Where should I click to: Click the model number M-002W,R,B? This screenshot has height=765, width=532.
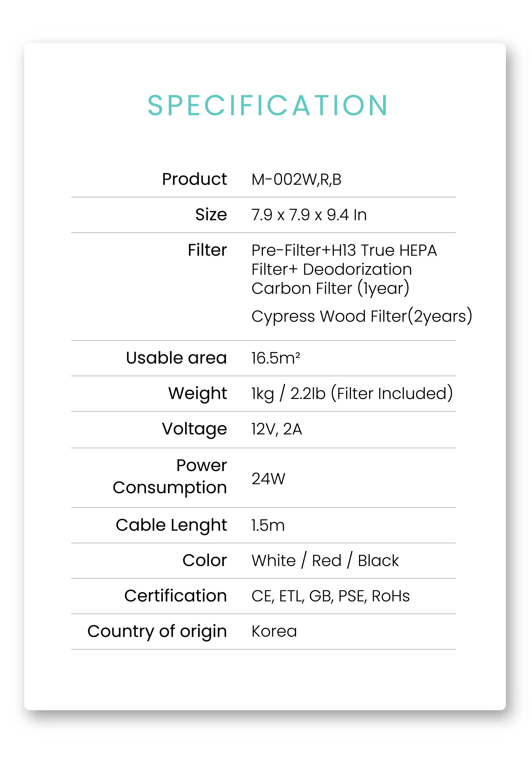point(296,180)
